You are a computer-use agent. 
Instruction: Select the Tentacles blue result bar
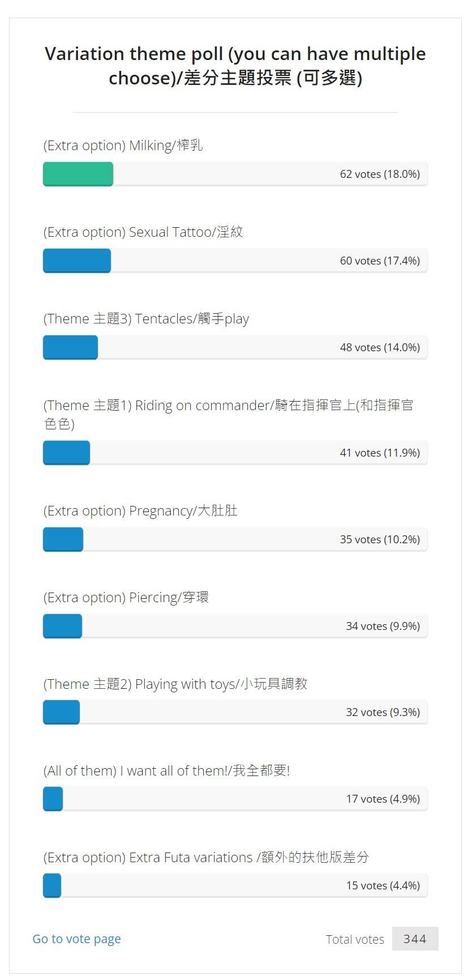[70, 347]
